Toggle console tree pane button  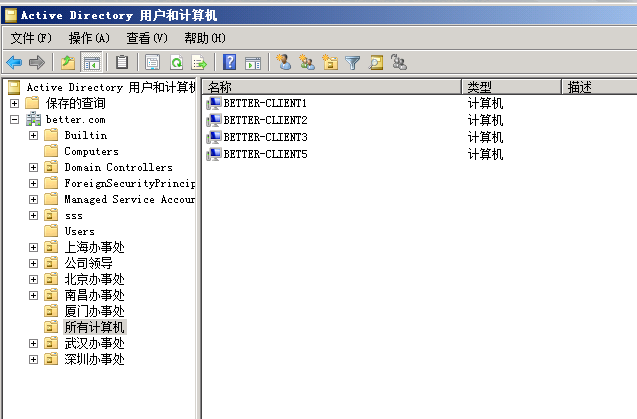tap(91, 63)
